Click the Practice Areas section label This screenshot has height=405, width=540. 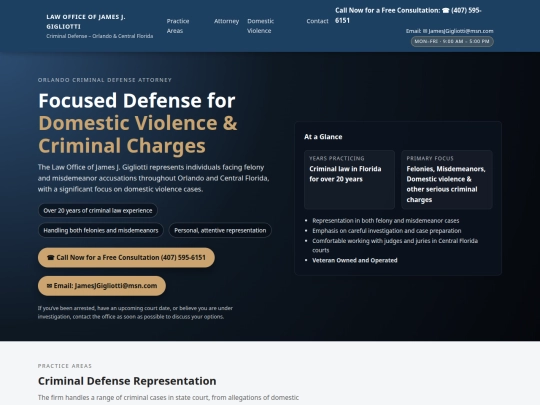click(x=65, y=366)
